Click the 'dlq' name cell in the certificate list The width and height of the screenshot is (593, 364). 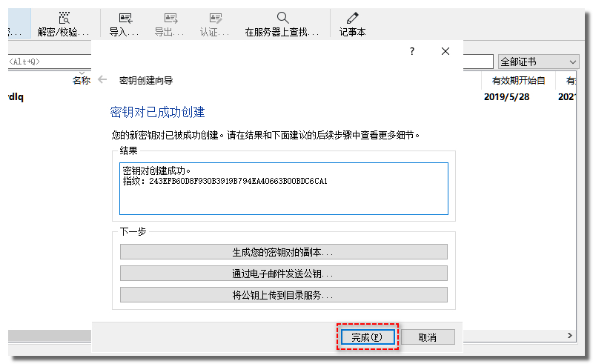point(16,97)
